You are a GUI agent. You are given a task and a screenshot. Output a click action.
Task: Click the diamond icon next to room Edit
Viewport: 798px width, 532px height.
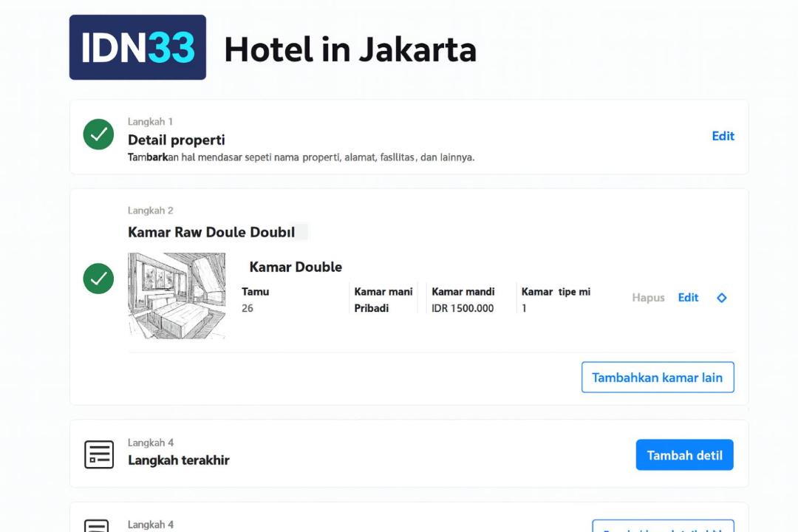point(722,298)
